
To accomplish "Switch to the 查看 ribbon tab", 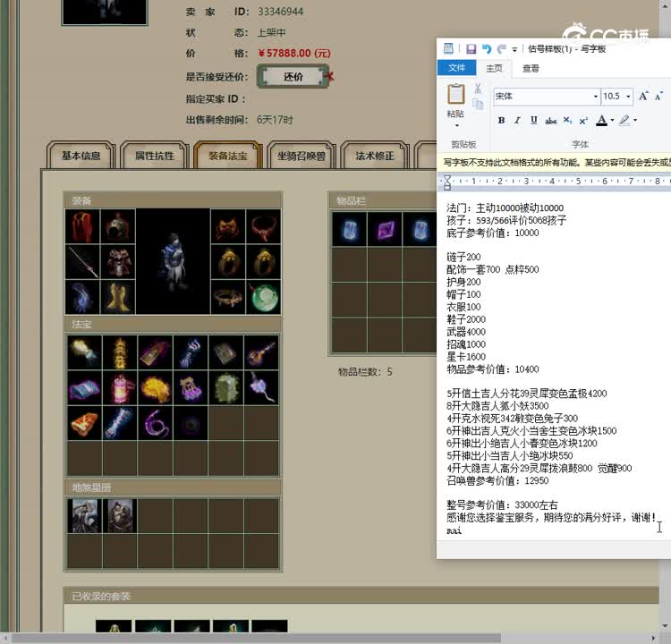I will [531, 68].
